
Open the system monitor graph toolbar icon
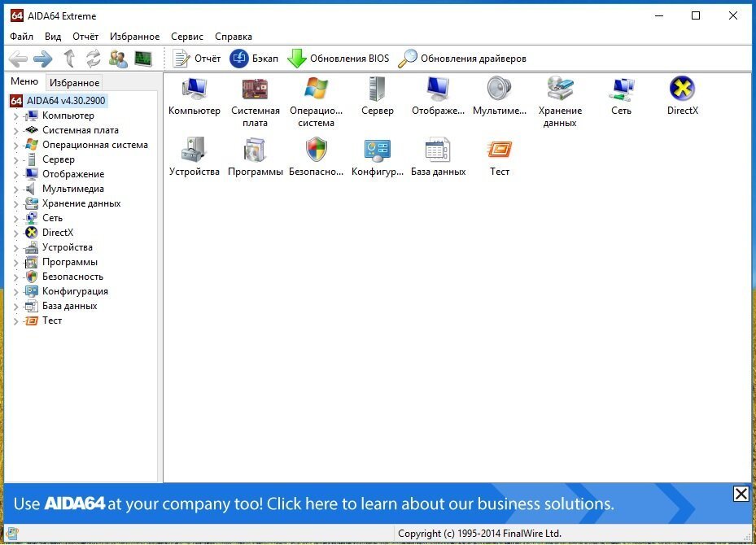point(142,59)
